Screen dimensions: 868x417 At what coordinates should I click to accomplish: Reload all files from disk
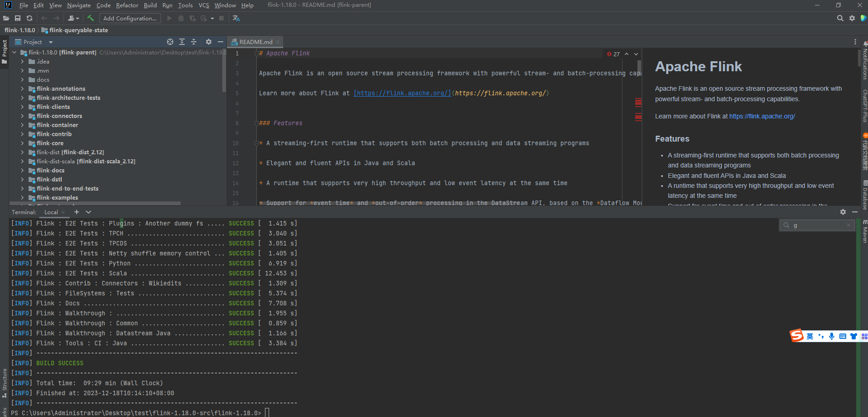[29, 18]
